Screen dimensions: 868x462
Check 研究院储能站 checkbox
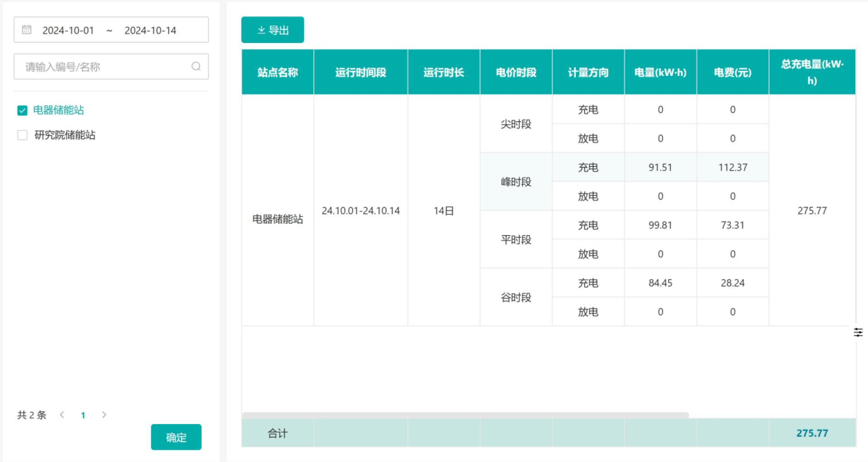point(22,135)
